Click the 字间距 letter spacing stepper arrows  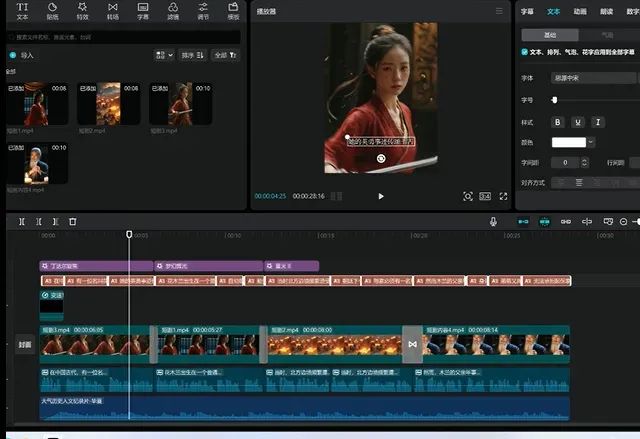click(584, 162)
